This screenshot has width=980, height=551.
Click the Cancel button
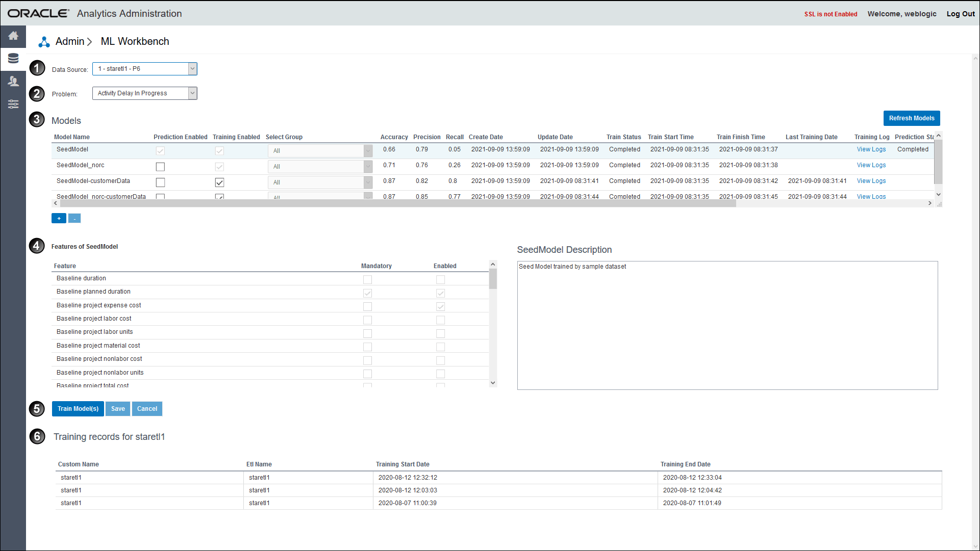click(x=147, y=409)
